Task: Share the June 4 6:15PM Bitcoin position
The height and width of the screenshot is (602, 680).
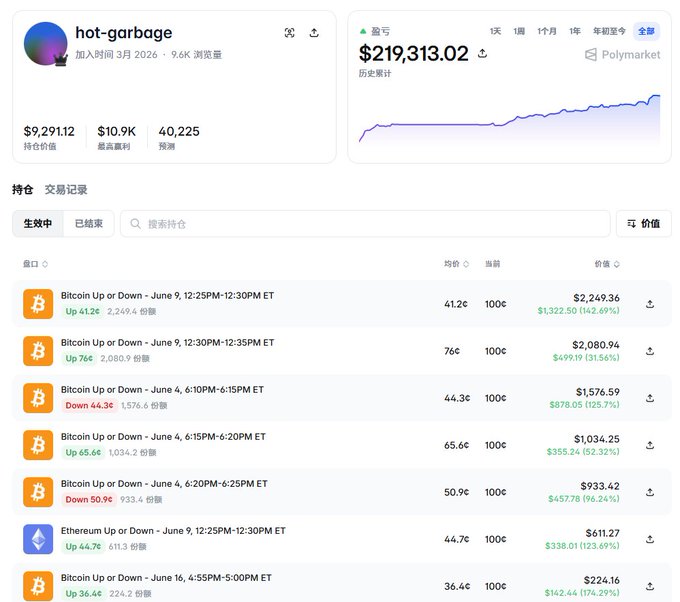Action: [650, 445]
